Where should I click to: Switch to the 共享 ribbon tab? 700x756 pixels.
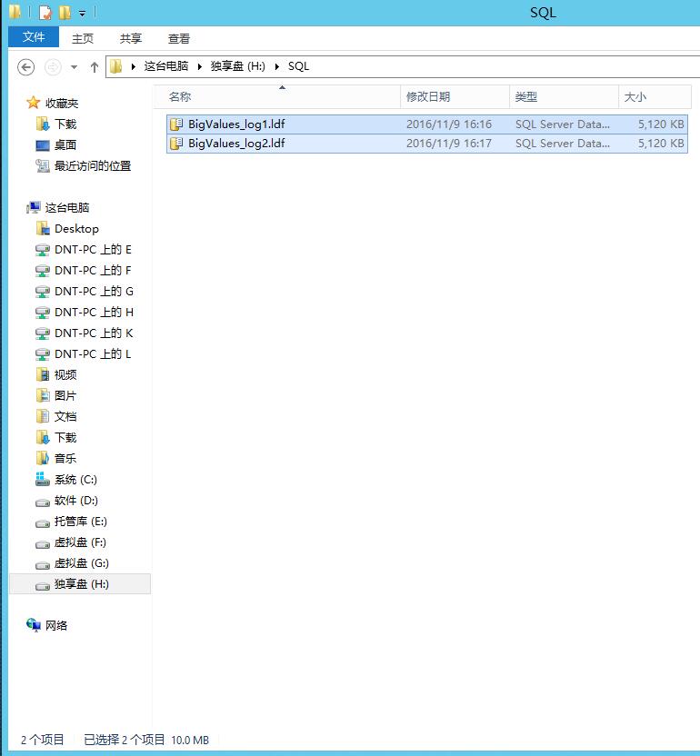click(131, 38)
